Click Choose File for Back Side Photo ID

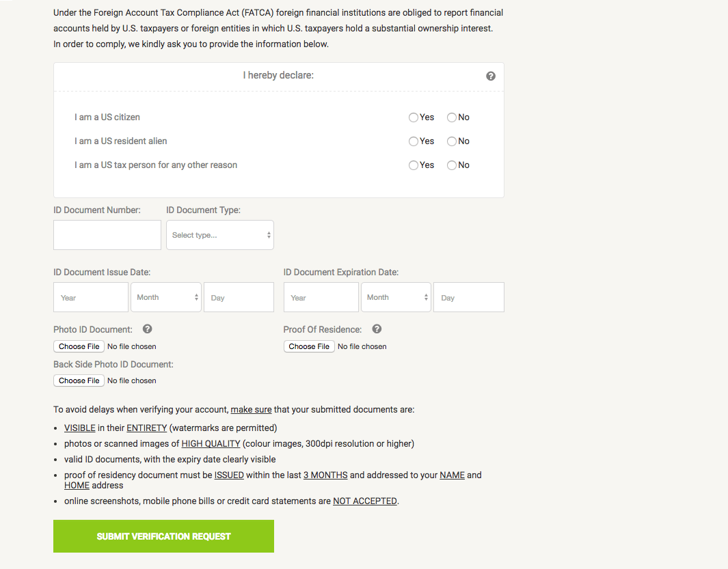(79, 380)
